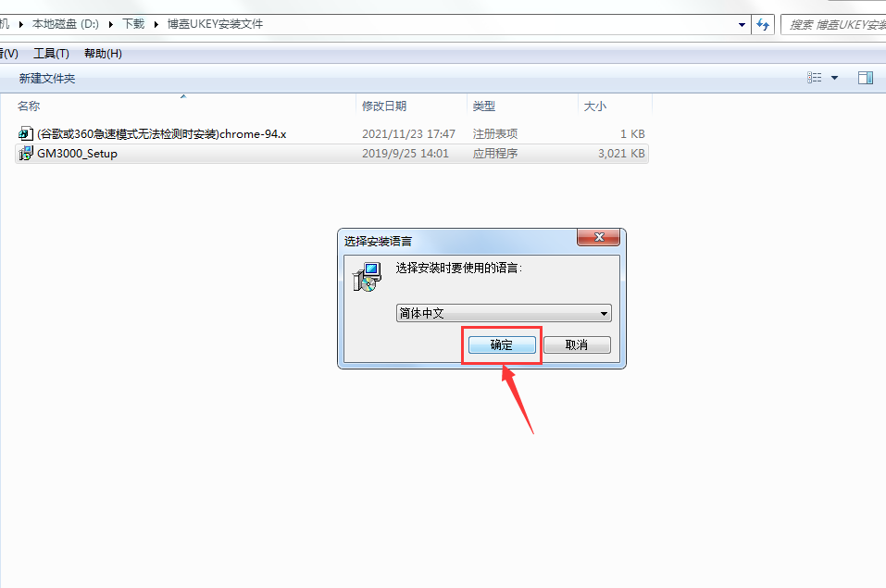Toggle the preview pane icon
886x588 pixels.
tap(865, 78)
